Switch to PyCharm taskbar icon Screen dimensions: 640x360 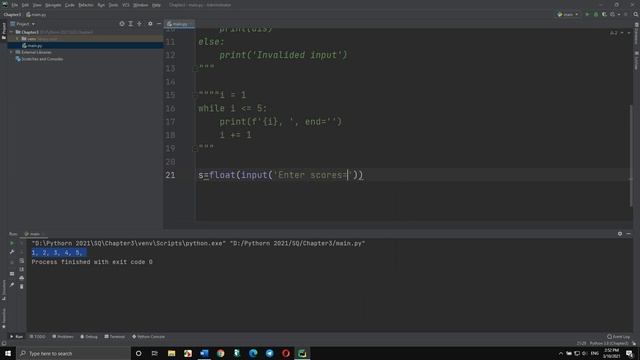[x=302, y=353]
